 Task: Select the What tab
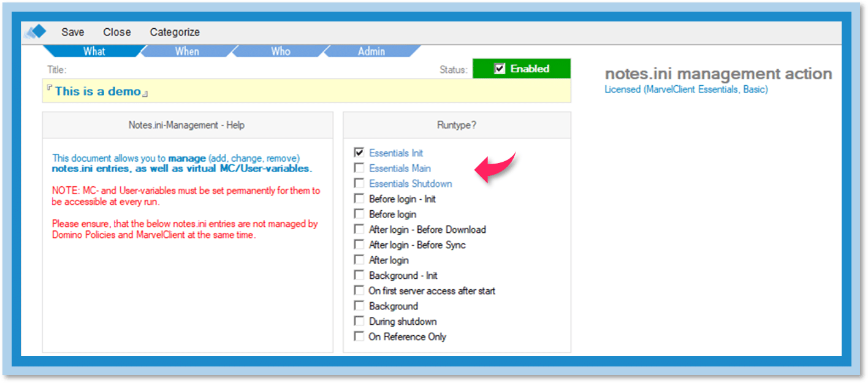point(94,51)
